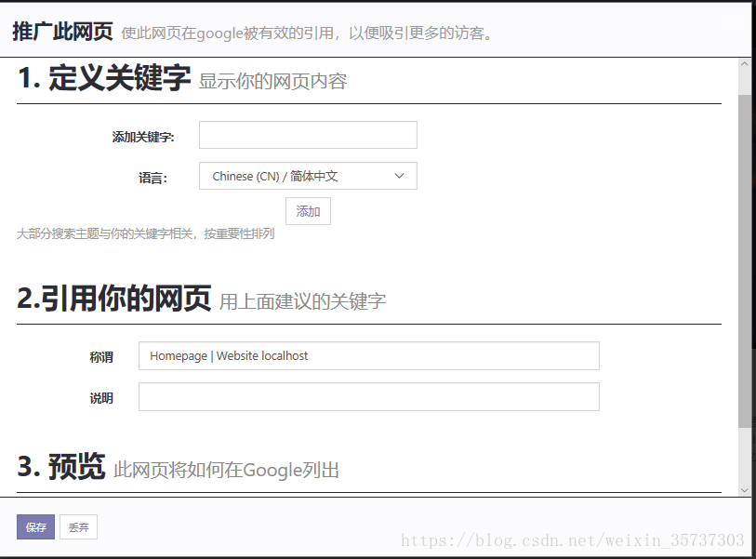The width and height of the screenshot is (756, 559).
Task: Click the 保存 save button
Action: (x=35, y=527)
